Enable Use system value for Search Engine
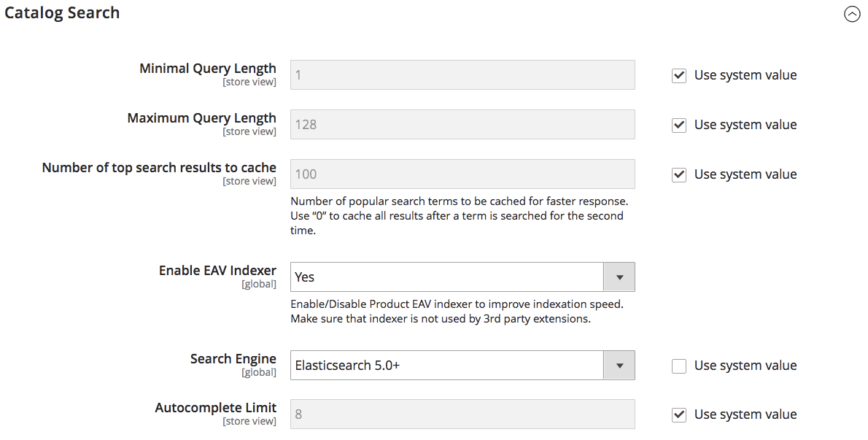Image resolution: width=868 pixels, height=440 pixels. 678,366
